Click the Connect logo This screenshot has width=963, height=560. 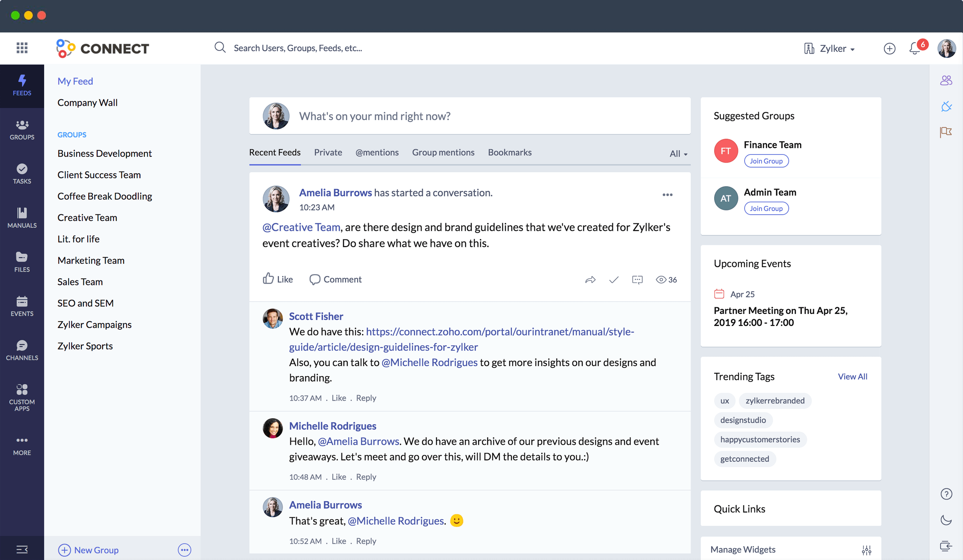(103, 48)
